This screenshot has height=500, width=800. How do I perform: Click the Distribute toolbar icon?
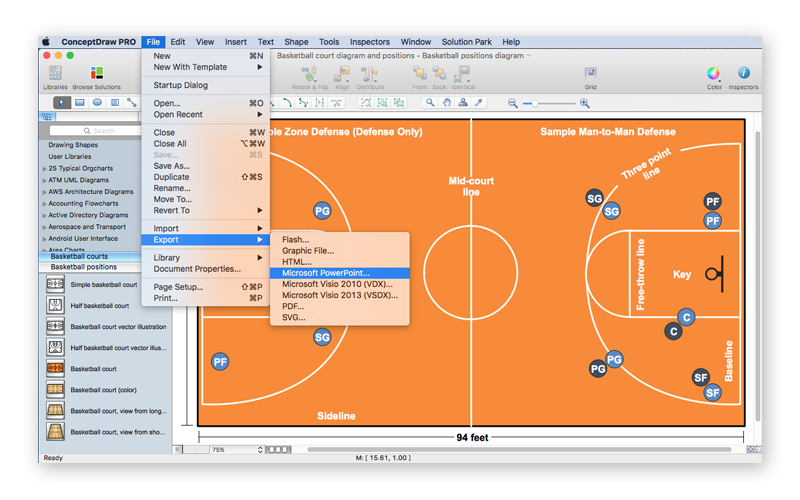tap(369, 73)
